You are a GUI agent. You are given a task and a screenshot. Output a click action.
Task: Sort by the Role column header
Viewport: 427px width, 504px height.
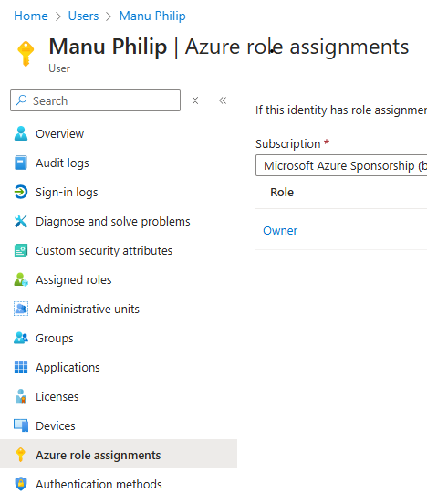[x=282, y=193]
